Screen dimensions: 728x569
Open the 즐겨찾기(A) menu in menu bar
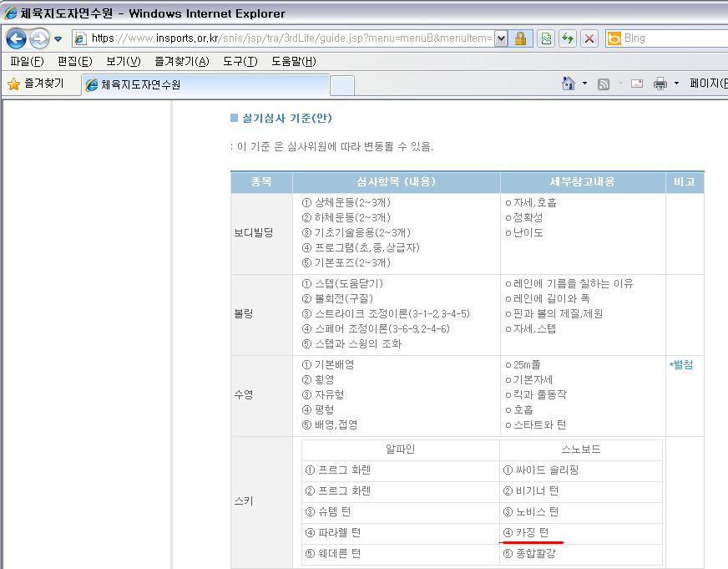click(181, 61)
